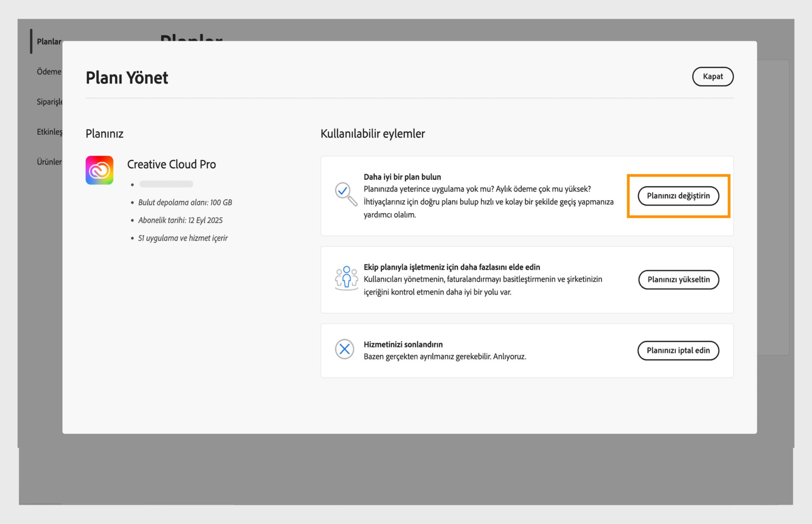Viewport: 812px width, 524px height.
Task: Click 'Hizmetinizi sonlandırın' heading text
Action: pyautogui.click(x=403, y=344)
